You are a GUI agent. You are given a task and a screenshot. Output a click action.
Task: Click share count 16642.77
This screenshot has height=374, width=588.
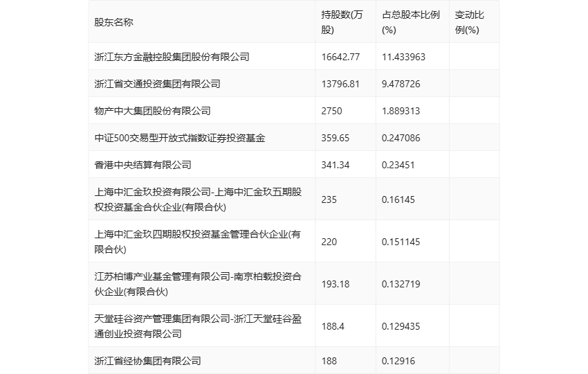click(x=340, y=57)
